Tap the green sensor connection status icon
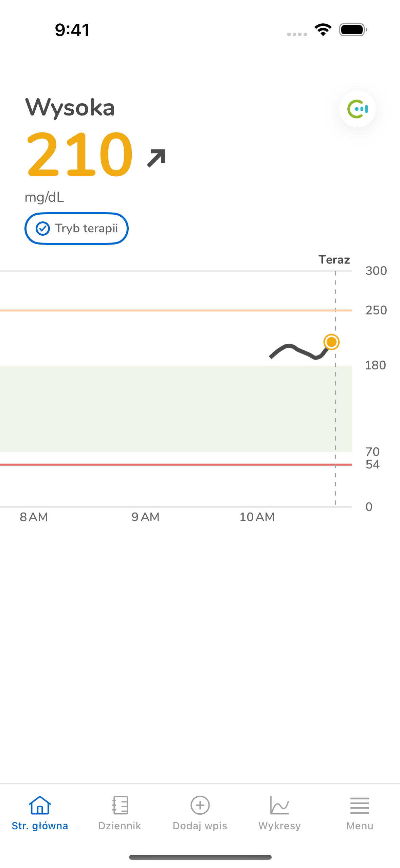The height and width of the screenshot is (868, 400). coord(357,109)
